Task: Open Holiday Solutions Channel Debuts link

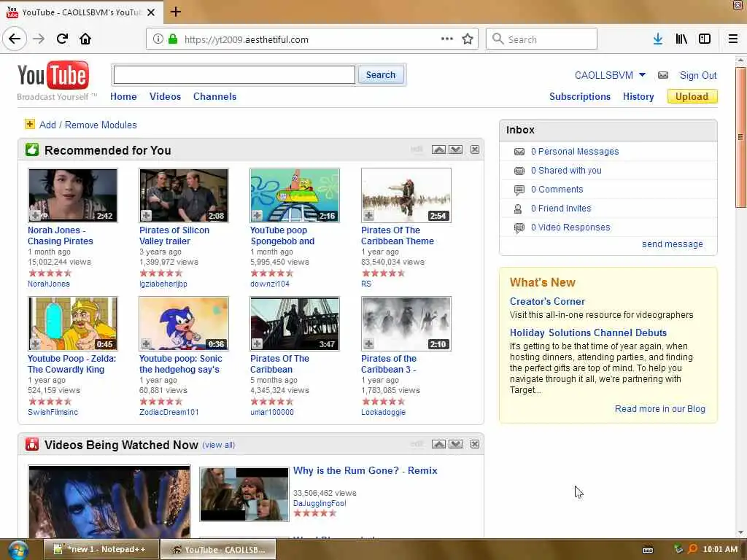Action: pyautogui.click(x=588, y=332)
